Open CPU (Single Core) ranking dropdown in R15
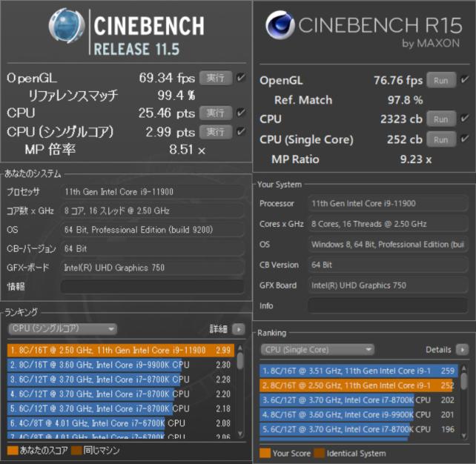Screen dimensions: 476x464 317,350
